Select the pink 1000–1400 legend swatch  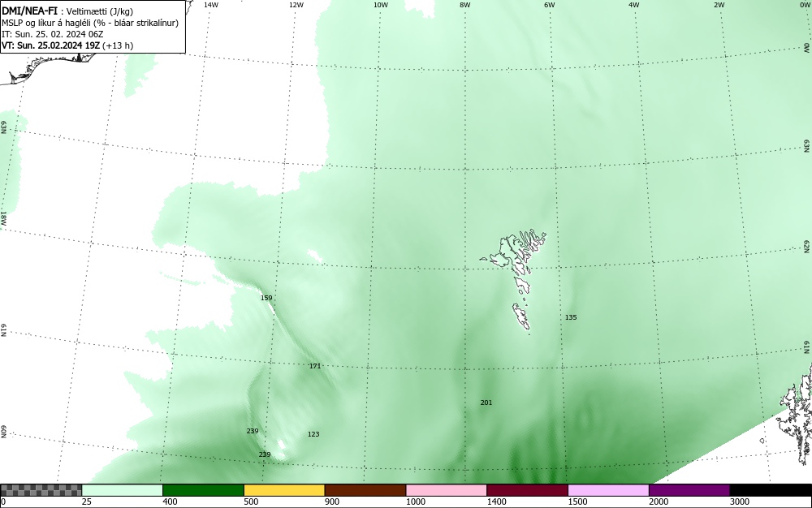point(447,490)
